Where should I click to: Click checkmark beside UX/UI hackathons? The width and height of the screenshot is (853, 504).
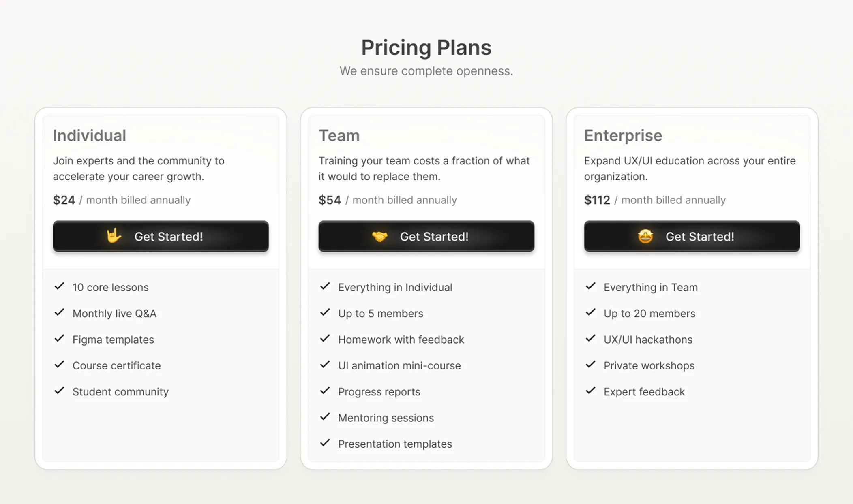point(591,339)
